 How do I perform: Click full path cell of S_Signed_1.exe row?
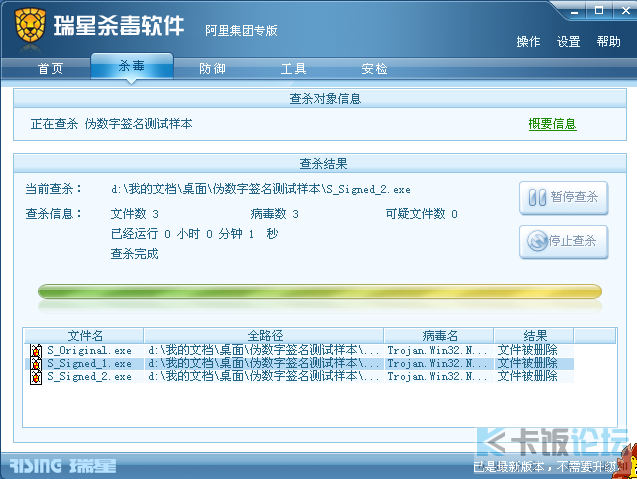click(264, 363)
